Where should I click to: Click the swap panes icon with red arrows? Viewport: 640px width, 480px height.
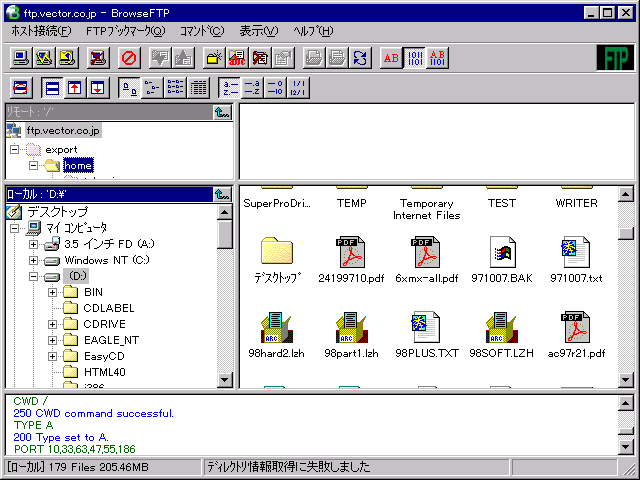point(20,88)
